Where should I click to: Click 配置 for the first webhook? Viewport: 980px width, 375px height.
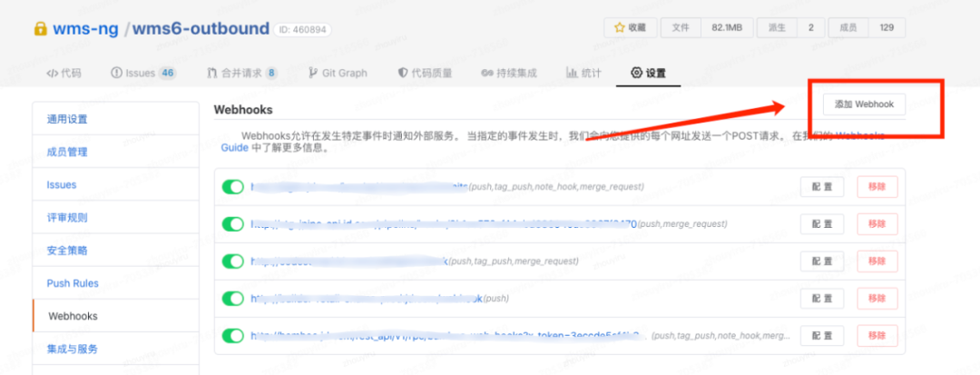point(822,187)
